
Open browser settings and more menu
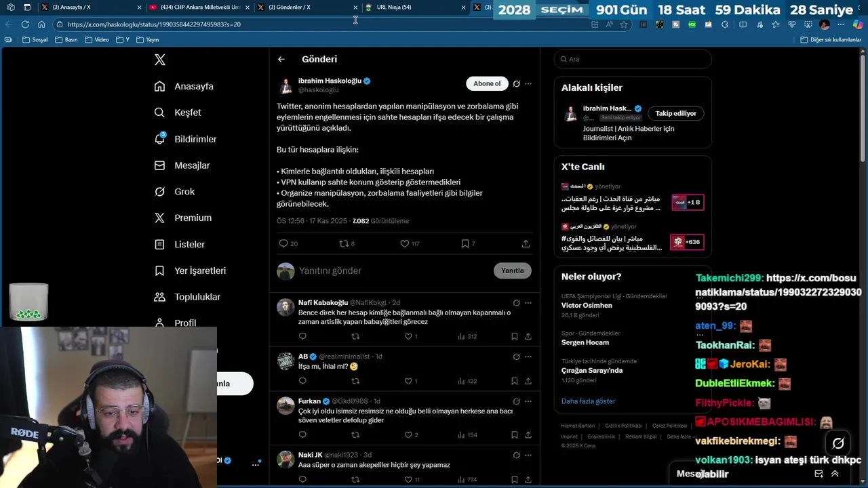(840, 24)
